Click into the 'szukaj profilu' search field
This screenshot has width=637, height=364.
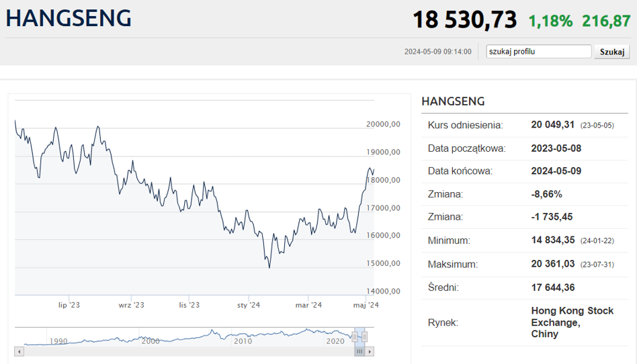click(538, 52)
